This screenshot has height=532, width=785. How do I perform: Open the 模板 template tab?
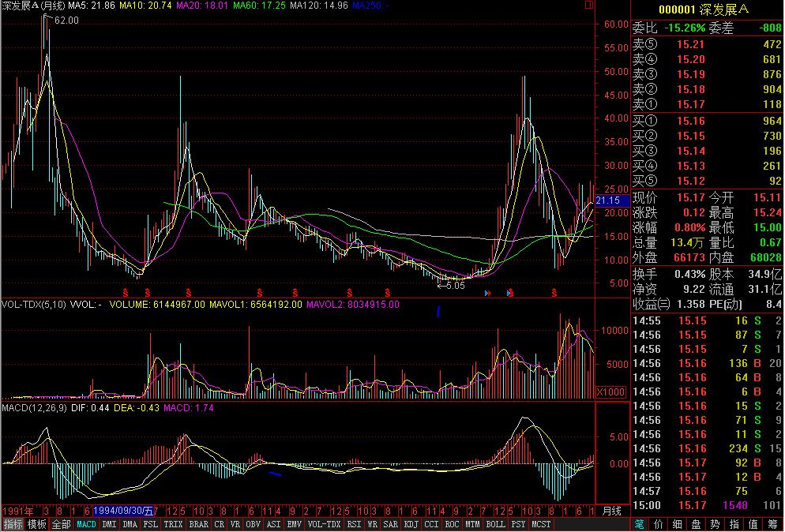[37, 524]
